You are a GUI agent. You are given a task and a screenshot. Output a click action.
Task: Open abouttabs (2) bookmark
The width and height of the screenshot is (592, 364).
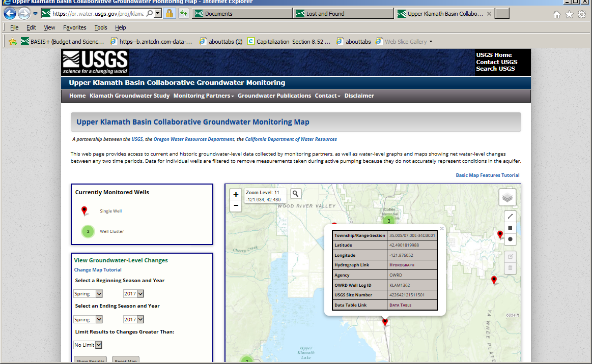tap(221, 42)
